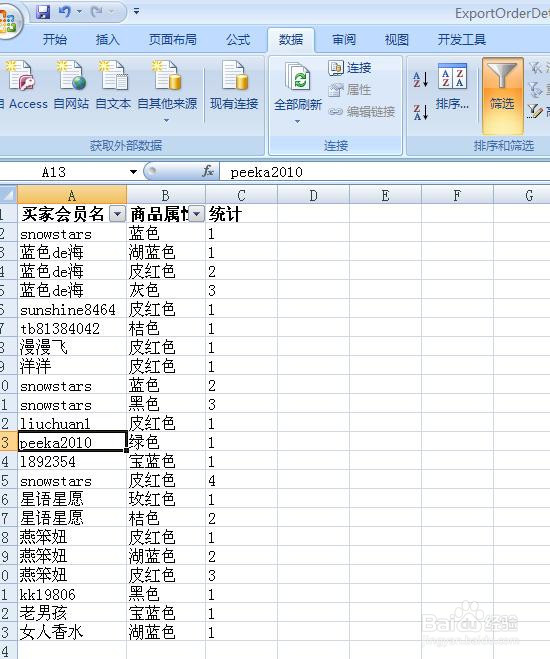Screen dimensions: 550x659
Task: Sort ascending A to Z
Action: coord(421,79)
